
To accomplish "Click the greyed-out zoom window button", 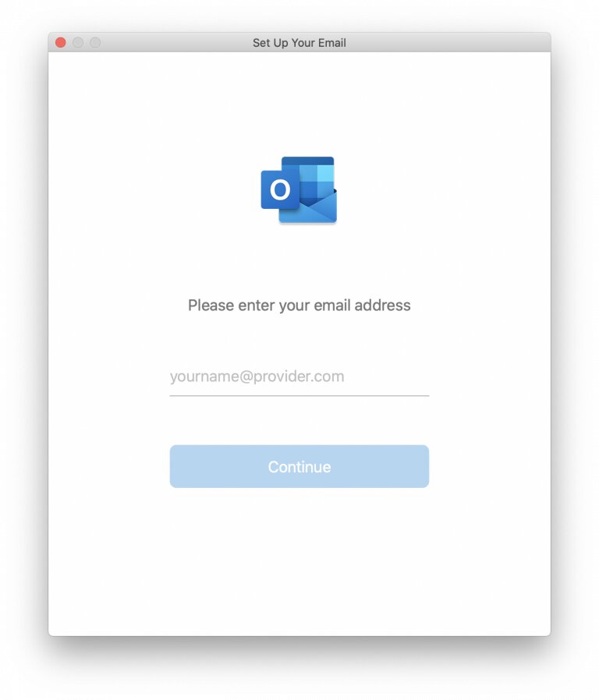I will tap(95, 42).
